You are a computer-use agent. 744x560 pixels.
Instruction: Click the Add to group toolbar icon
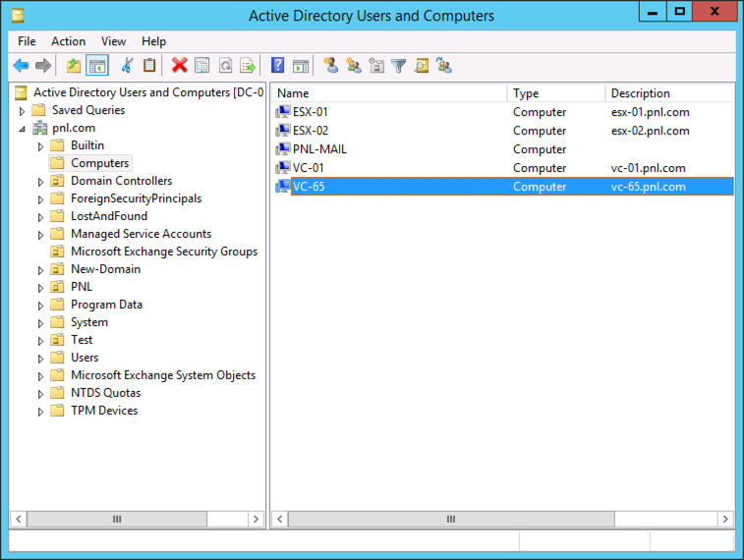(x=444, y=66)
